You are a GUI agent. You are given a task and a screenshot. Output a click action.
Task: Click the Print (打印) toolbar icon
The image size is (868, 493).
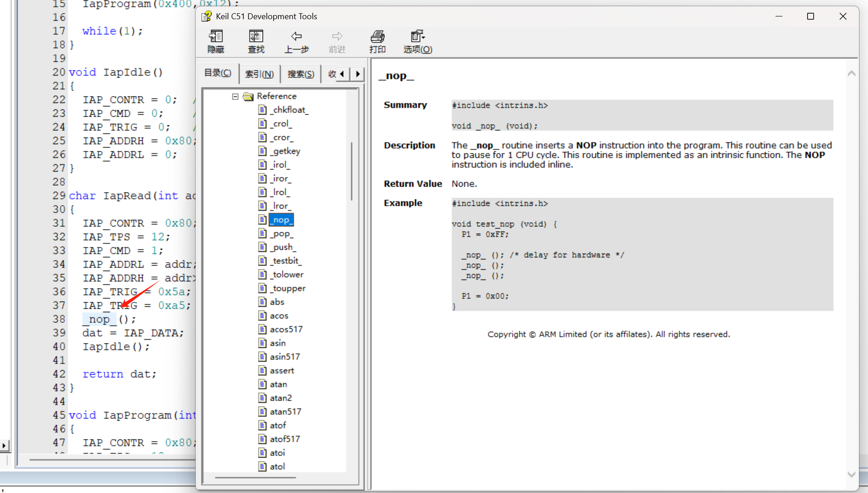point(377,37)
